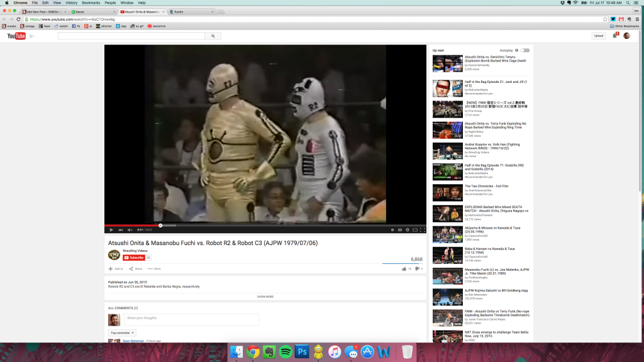This screenshot has width=644, height=362.
Task: Launch Photoshop from the dock
Action: [x=302, y=352]
